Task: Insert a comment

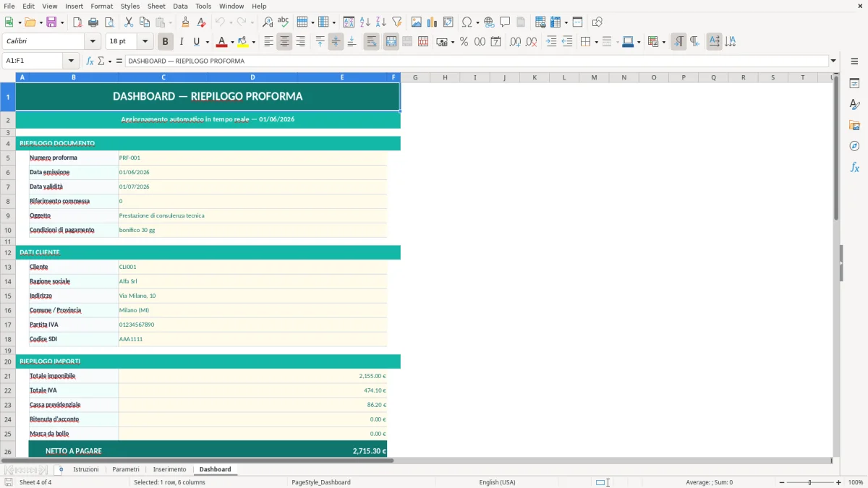Action: pyautogui.click(x=505, y=22)
